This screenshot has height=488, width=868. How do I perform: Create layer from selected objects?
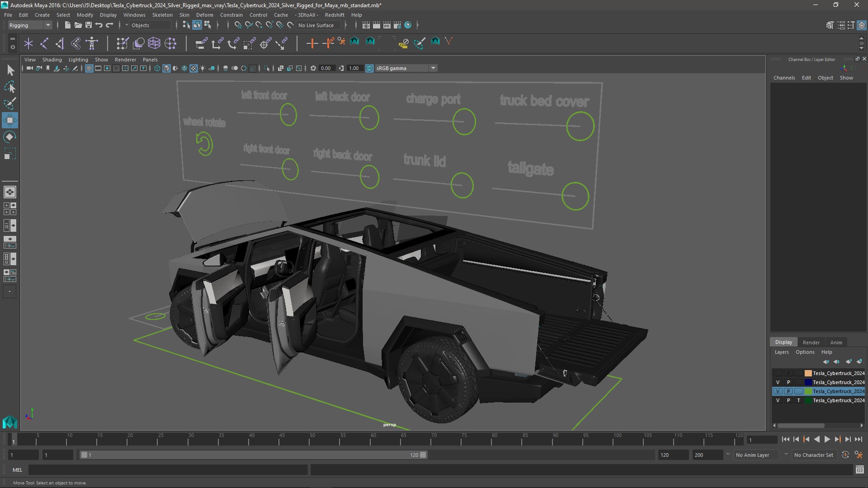pyautogui.click(x=859, y=361)
